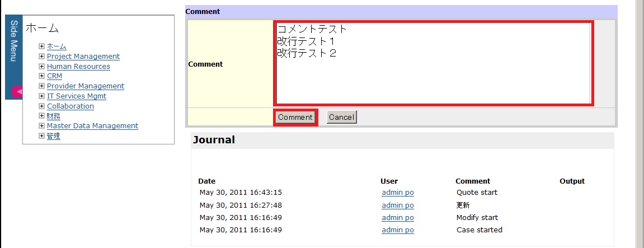Click the User column header

[389, 181]
